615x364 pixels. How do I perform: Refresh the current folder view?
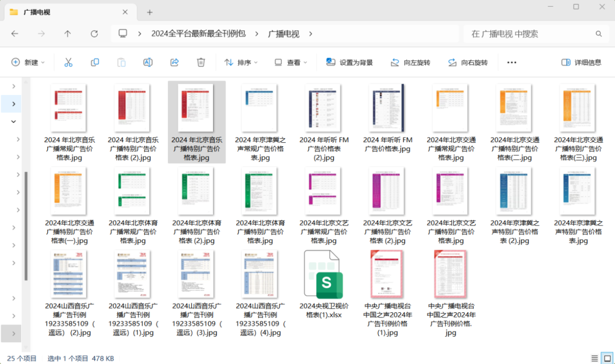tap(94, 34)
